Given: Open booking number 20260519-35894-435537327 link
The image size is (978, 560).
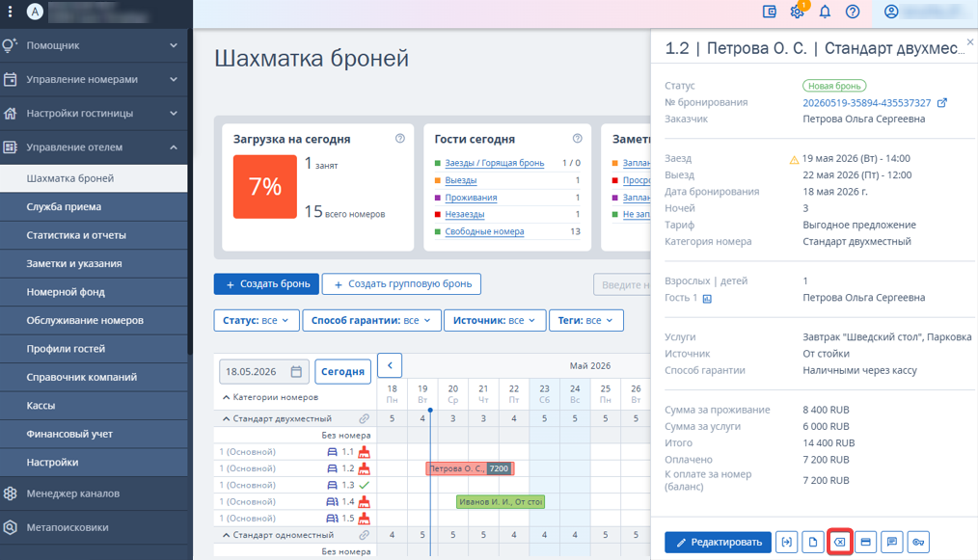Looking at the screenshot, I should pos(866,103).
